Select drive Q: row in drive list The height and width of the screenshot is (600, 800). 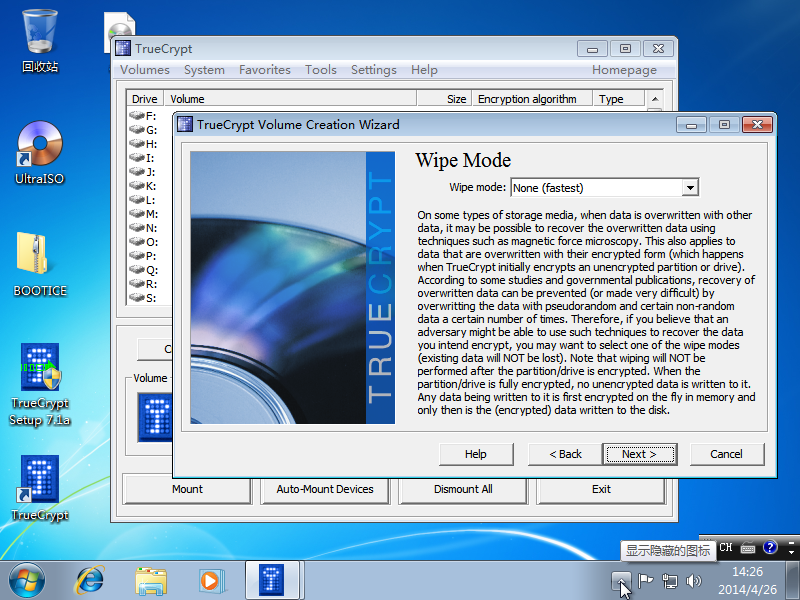point(143,270)
